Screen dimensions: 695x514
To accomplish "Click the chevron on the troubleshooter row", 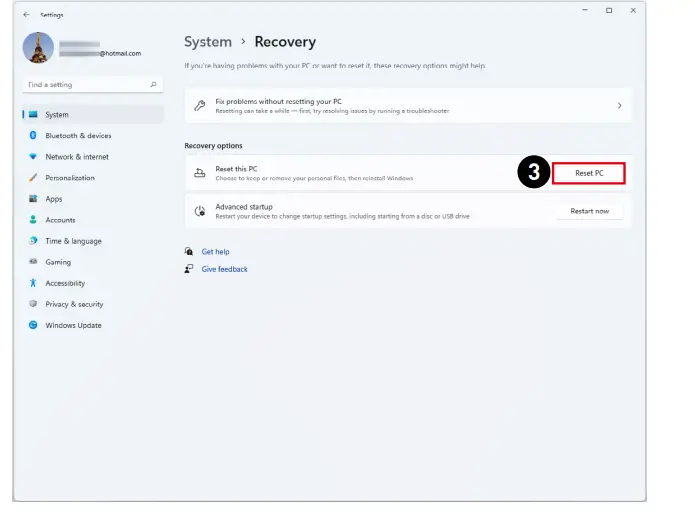I will [619, 105].
